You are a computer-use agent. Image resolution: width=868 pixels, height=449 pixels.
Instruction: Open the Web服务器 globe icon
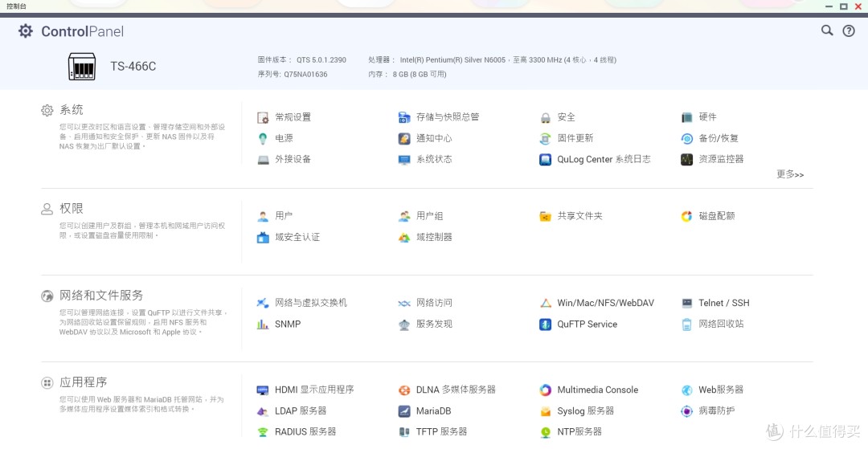click(687, 390)
